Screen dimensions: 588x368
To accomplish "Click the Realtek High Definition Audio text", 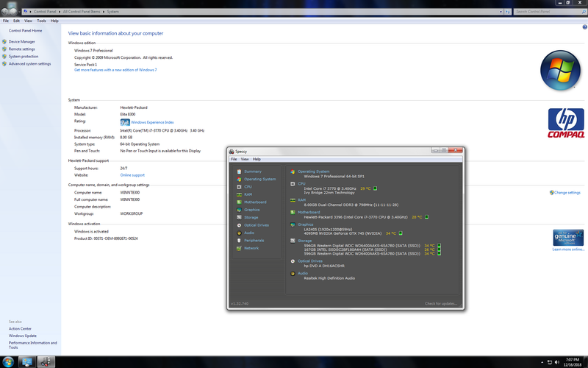I will pos(329,278).
